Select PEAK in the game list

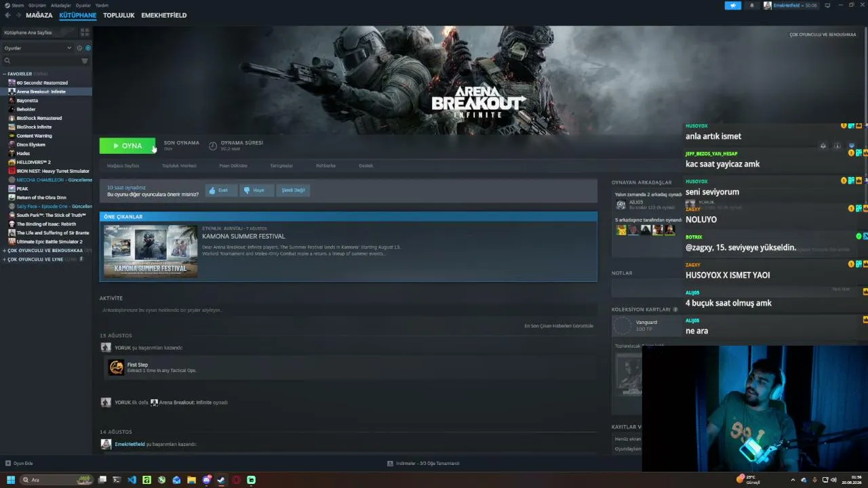point(46,188)
